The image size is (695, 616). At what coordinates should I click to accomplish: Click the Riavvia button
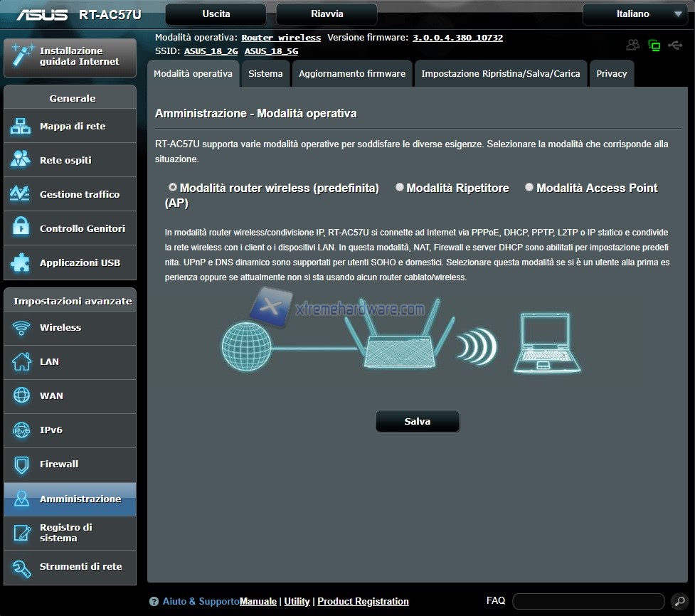[x=327, y=14]
